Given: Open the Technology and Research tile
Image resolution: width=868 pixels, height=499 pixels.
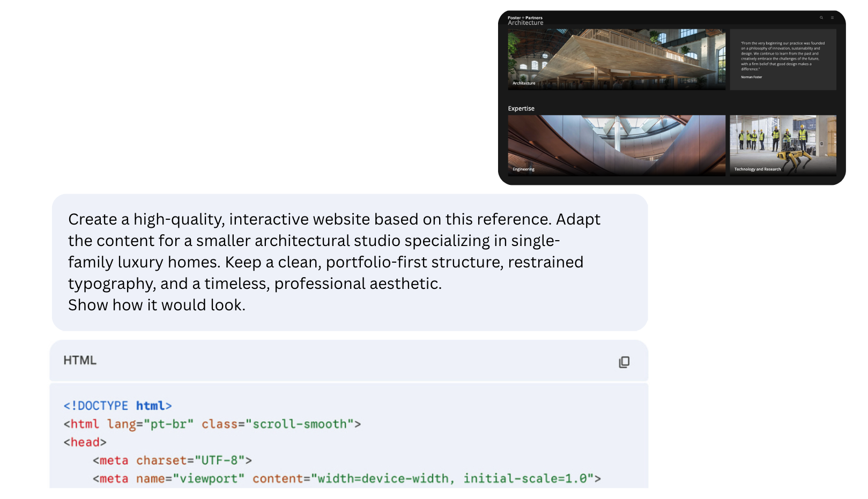Looking at the screenshot, I should point(782,145).
